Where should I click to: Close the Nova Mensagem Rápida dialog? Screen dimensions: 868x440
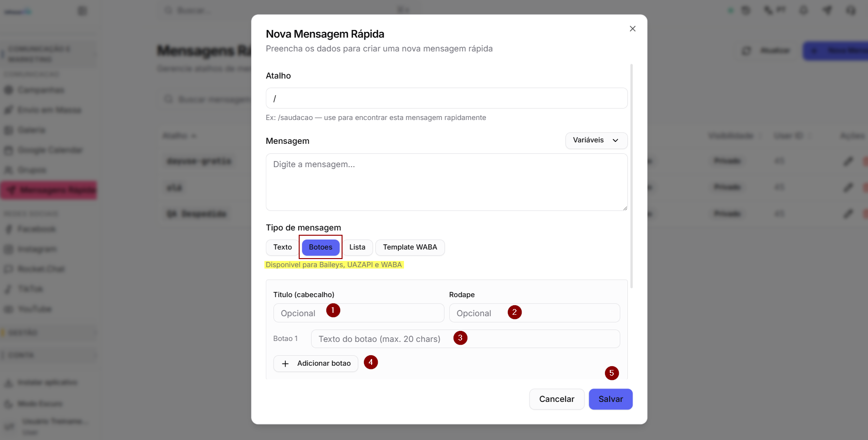tap(632, 29)
